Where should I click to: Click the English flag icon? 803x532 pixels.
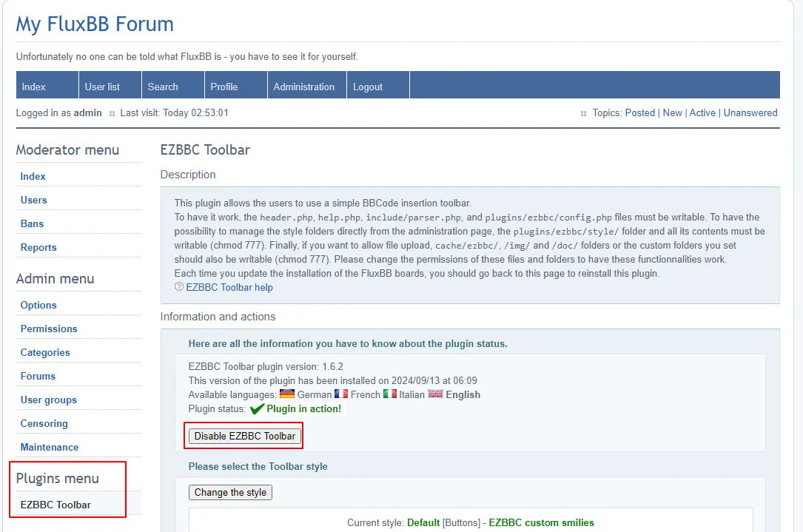(x=435, y=394)
